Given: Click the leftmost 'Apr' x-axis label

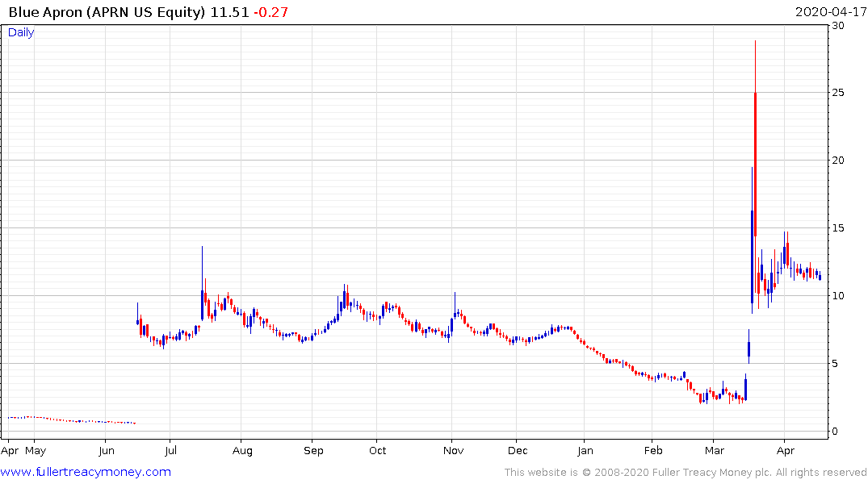Looking at the screenshot, I should coord(10,451).
